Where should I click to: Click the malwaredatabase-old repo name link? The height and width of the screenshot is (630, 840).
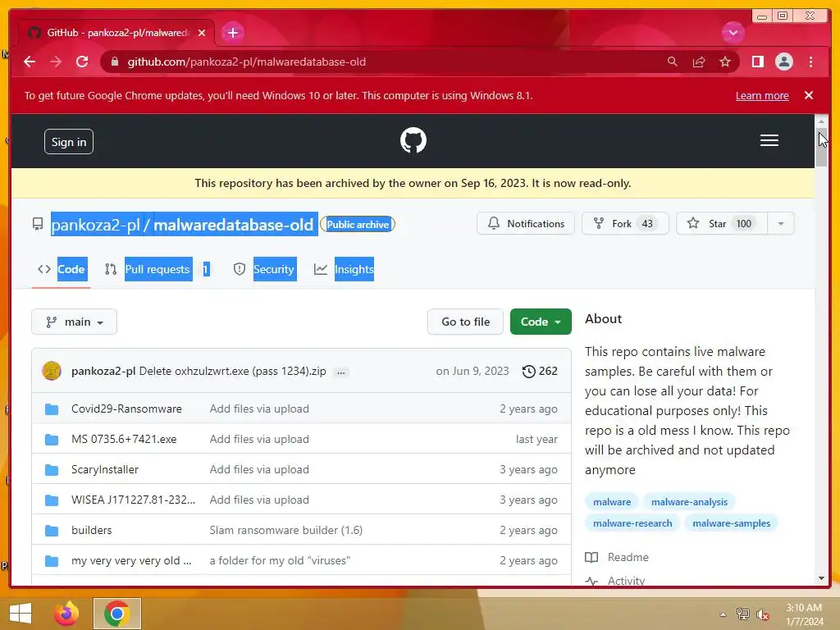click(x=233, y=225)
